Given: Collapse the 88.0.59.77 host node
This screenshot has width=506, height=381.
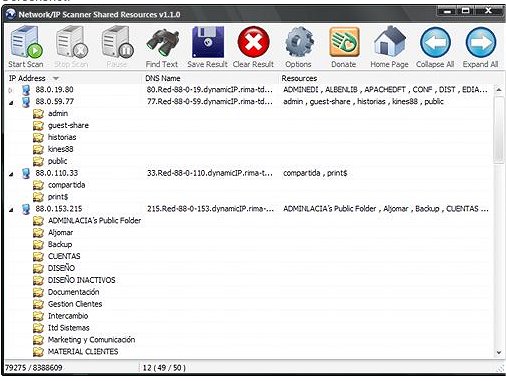Looking at the screenshot, I should point(11,102).
